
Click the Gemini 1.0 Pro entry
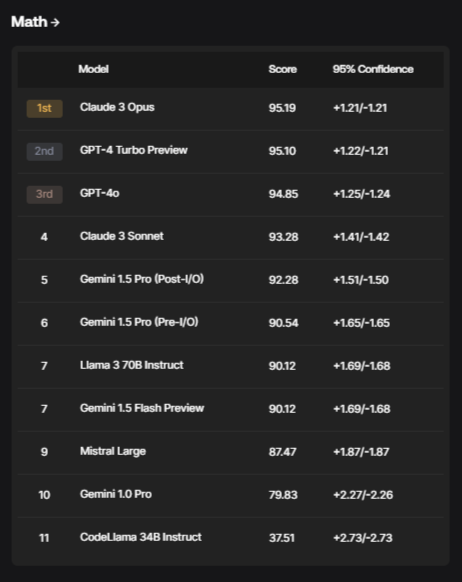116,494
